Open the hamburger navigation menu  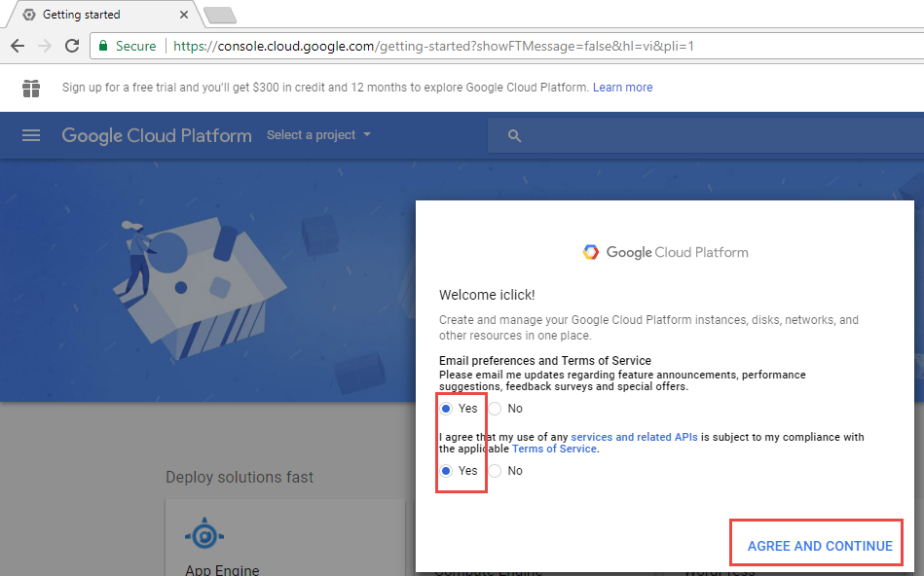click(x=31, y=135)
